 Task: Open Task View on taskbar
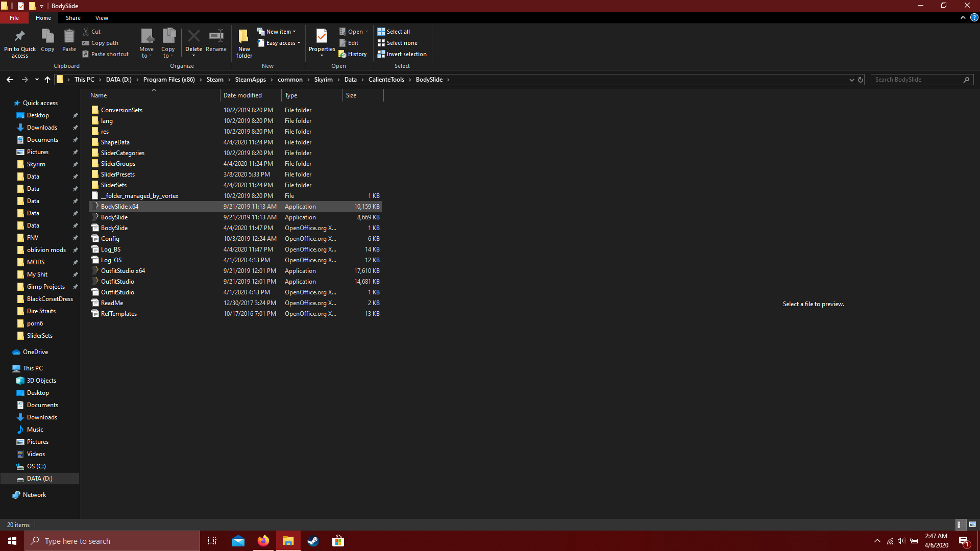click(x=212, y=541)
